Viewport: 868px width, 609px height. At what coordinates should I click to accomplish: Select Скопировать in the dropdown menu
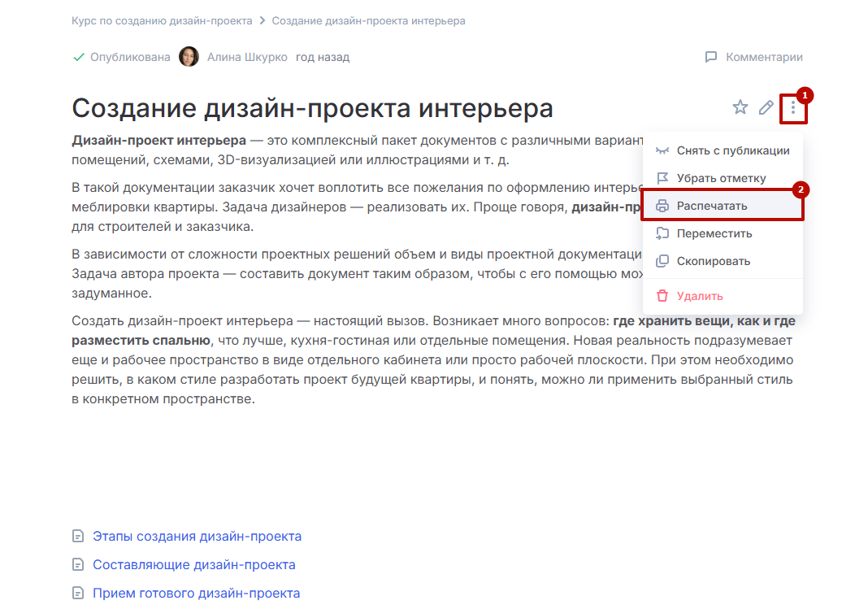tap(723, 261)
